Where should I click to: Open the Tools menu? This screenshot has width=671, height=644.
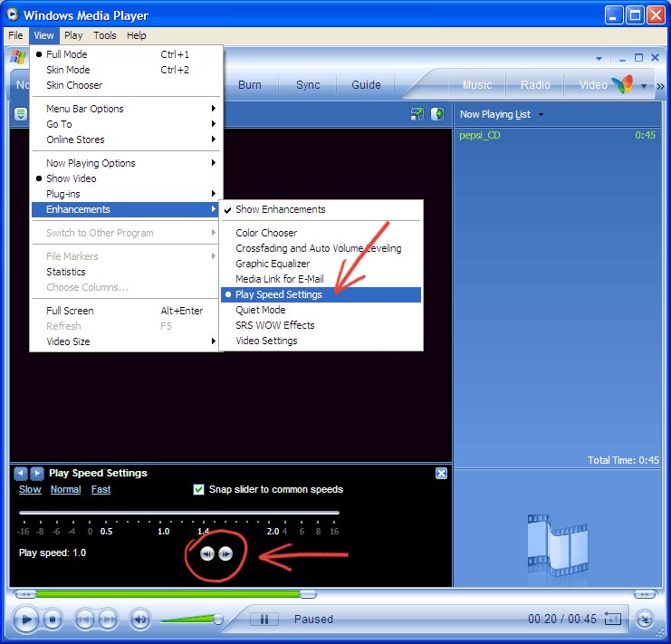105,35
